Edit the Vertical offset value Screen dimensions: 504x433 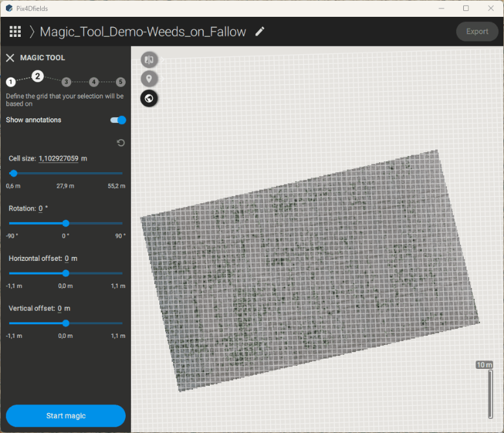tap(60, 308)
